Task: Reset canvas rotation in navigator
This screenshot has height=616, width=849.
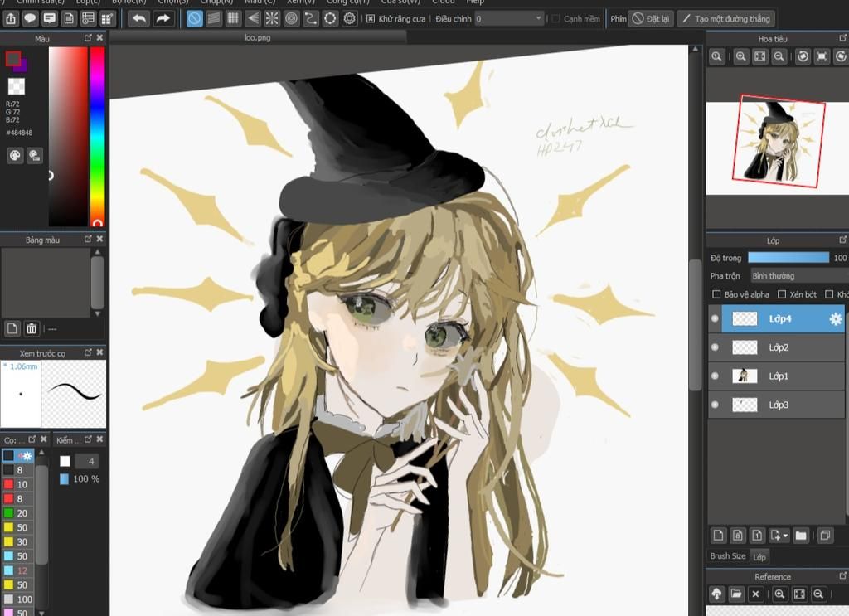Action: (822, 56)
